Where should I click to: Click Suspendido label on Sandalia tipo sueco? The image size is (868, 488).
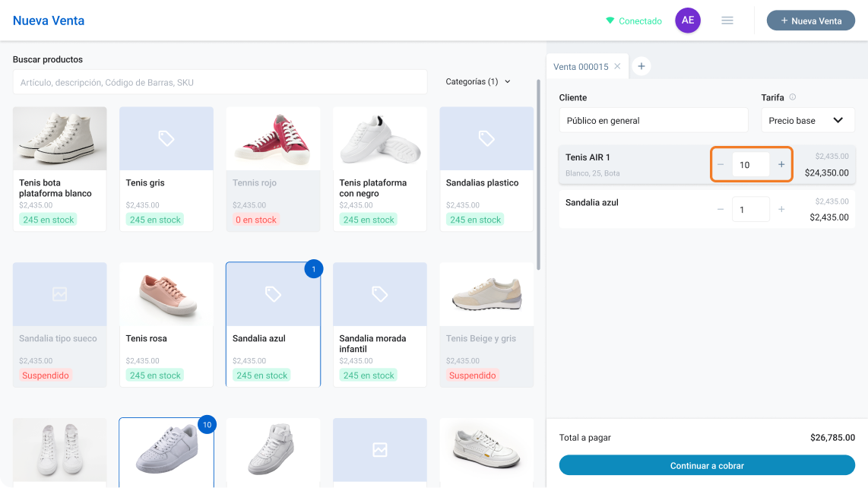coord(46,376)
